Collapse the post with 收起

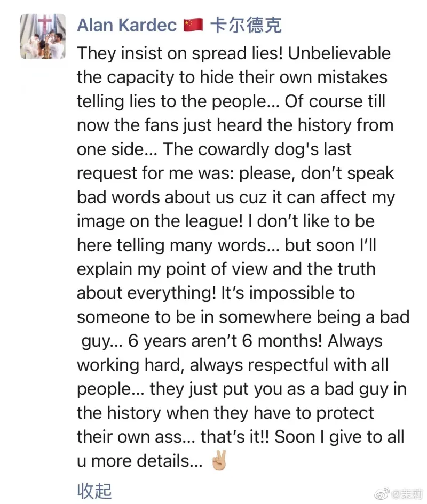point(94,491)
